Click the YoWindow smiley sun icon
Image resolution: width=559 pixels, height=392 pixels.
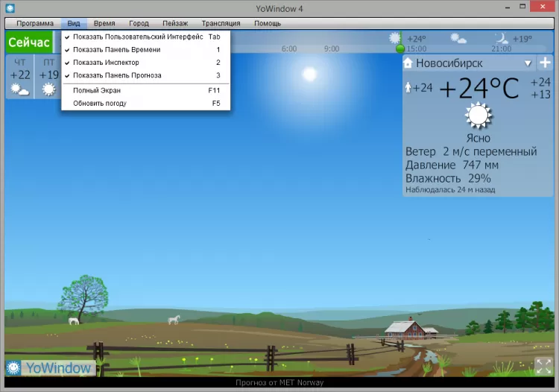pos(13,367)
